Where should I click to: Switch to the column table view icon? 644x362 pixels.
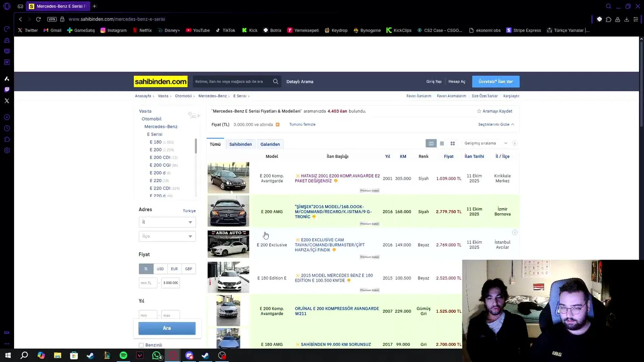pos(431,143)
